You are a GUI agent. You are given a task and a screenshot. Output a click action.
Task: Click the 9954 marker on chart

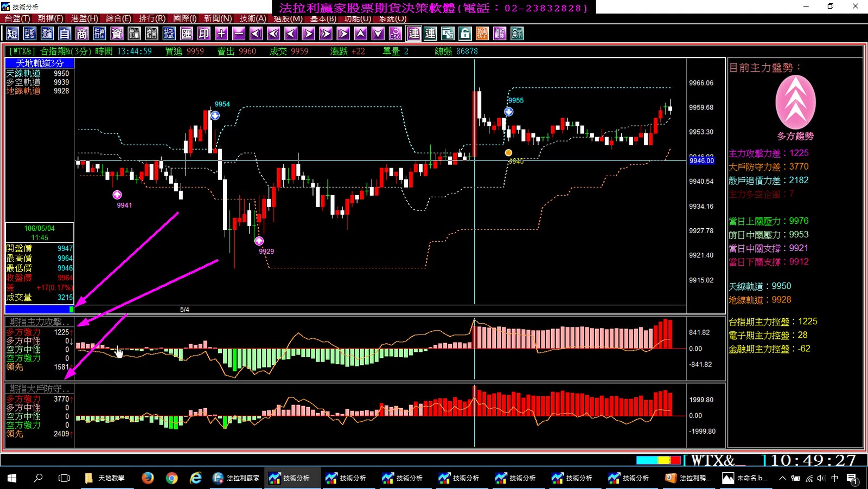(222, 104)
